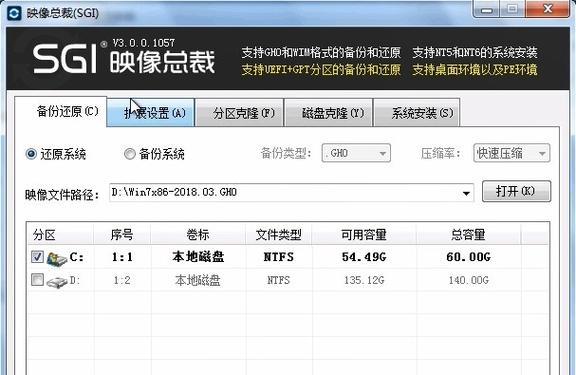Image resolution: width=576 pixels, height=375 pixels.
Task: Open the 磁盘克隆 (Y) tab
Action: (x=329, y=113)
